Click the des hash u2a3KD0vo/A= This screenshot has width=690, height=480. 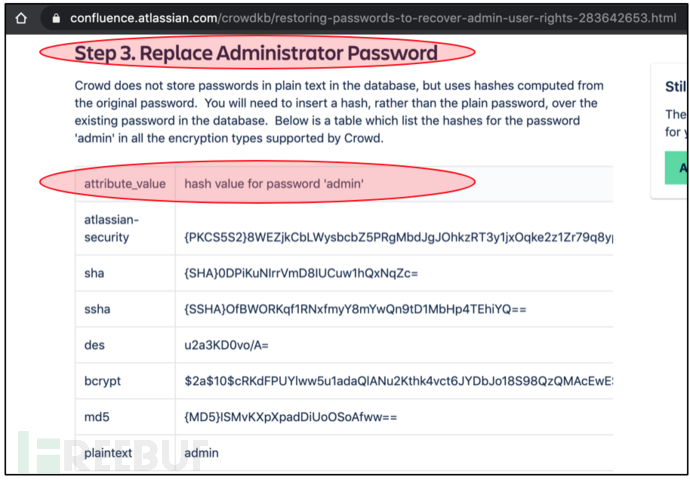click(x=226, y=345)
